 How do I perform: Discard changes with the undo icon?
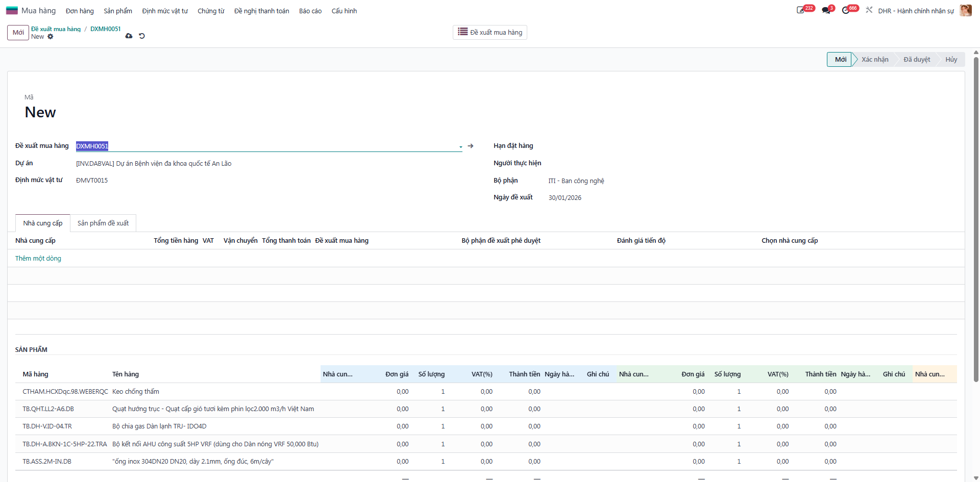tap(142, 36)
